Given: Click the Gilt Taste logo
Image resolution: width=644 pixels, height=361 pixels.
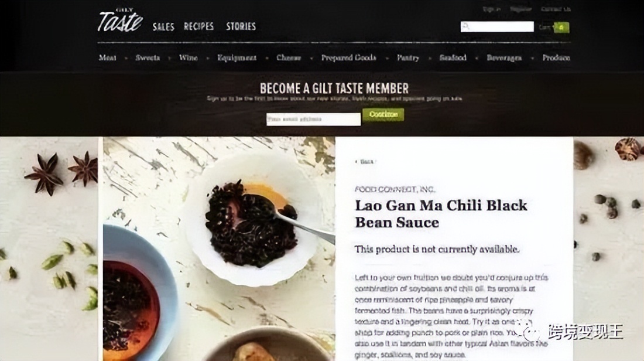Looking at the screenshot, I should (120, 21).
